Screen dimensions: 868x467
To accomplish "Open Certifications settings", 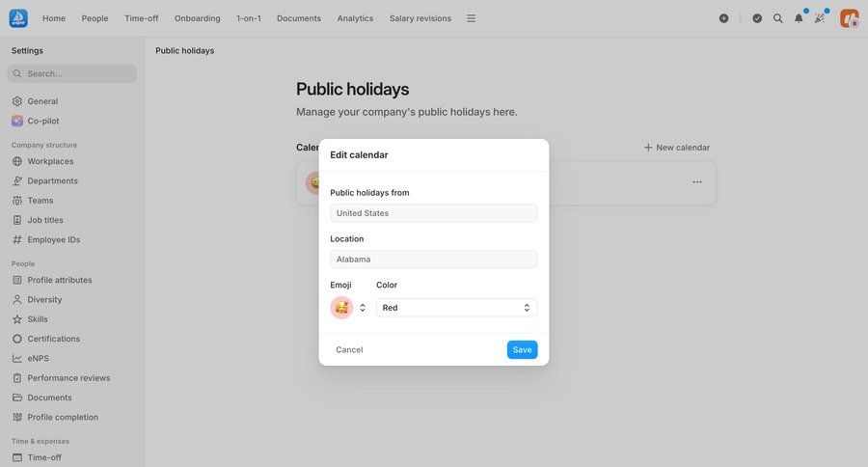I will click(54, 339).
